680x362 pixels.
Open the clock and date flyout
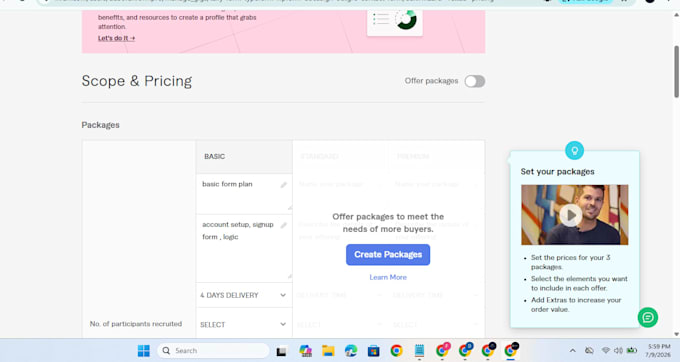tap(659, 350)
